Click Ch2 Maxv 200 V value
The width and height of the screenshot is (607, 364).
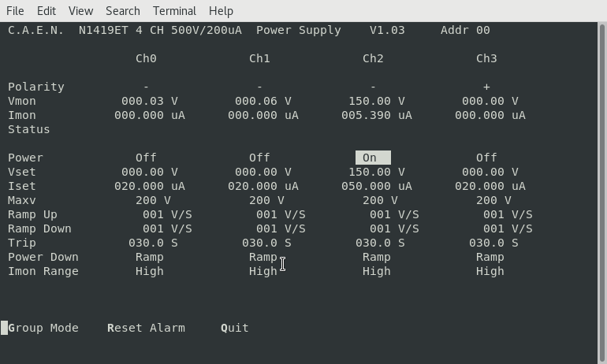pyautogui.click(x=380, y=200)
